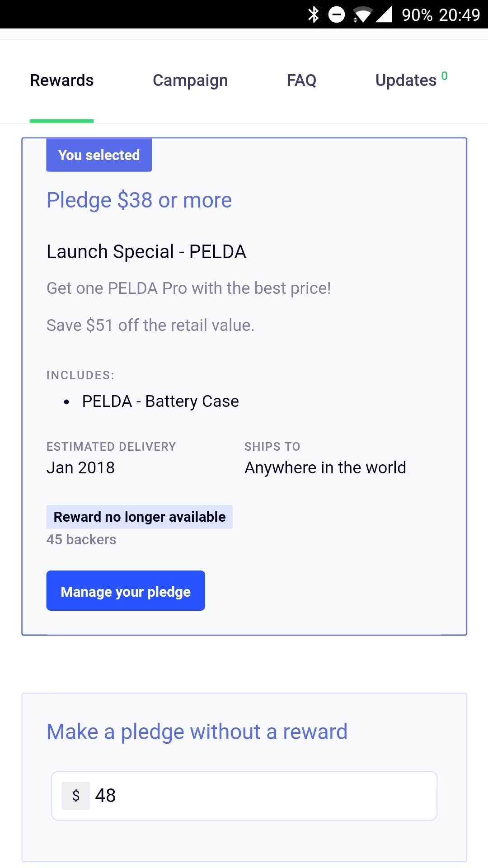Tap the Bluetooth status icon
This screenshot has height=868, width=488.
tap(313, 14)
